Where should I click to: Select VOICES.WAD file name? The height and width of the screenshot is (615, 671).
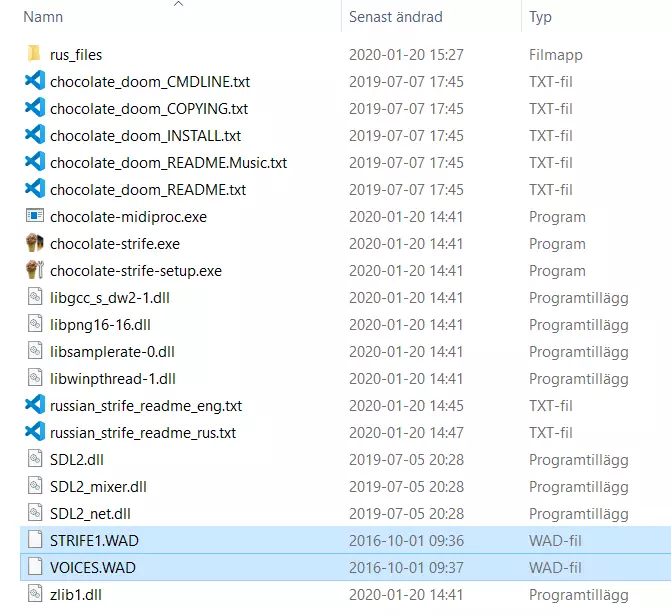point(92,567)
